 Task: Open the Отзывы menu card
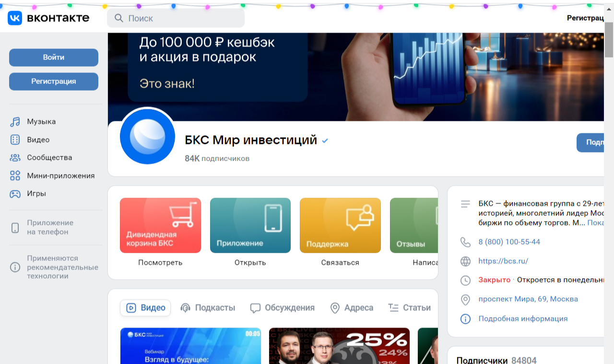tap(414, 225)
